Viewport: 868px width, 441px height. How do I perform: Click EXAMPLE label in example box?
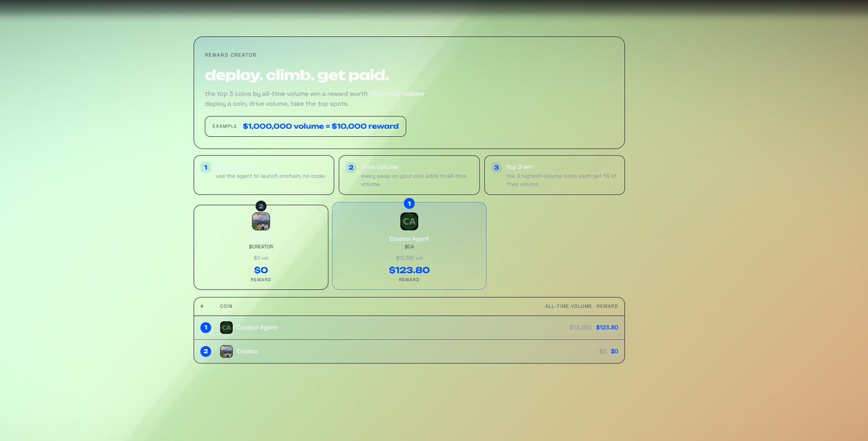click(x=225, y=126)
